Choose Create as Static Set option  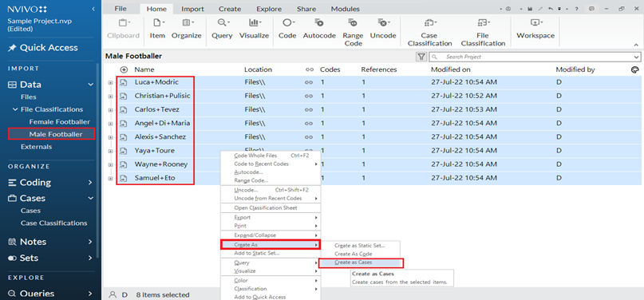[360, 246]
